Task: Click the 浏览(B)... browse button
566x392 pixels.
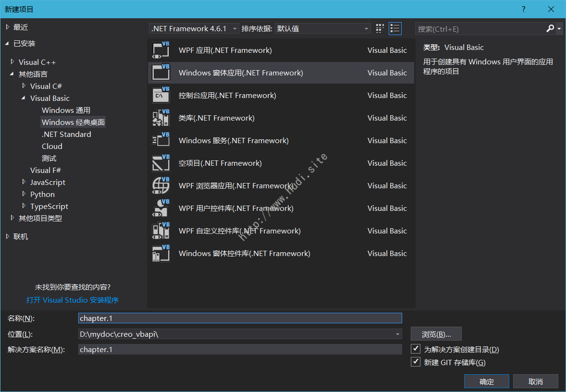Action: tap(436, 334)
